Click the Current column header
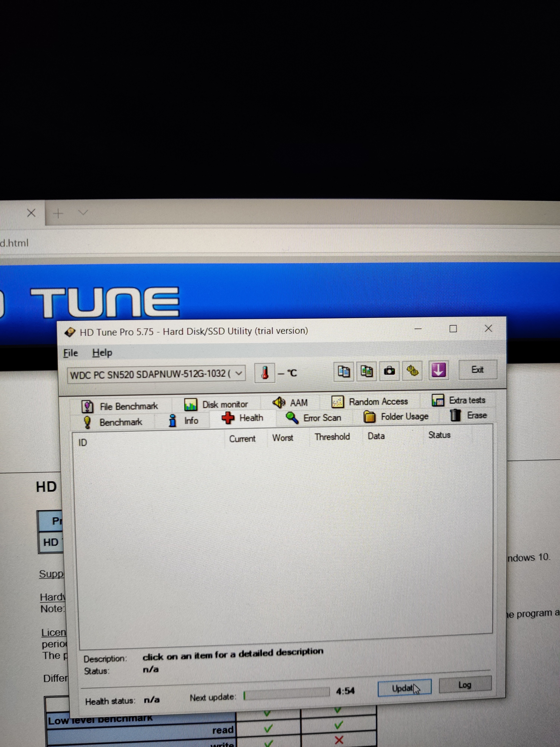Screen dimensions: 560x747 [x=242, y=439]
